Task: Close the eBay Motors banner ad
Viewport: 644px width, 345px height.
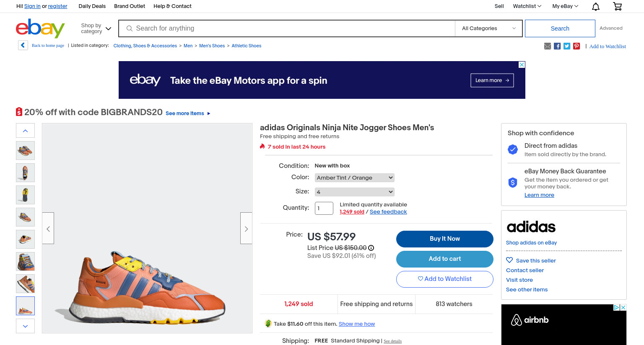Action: 522,64
